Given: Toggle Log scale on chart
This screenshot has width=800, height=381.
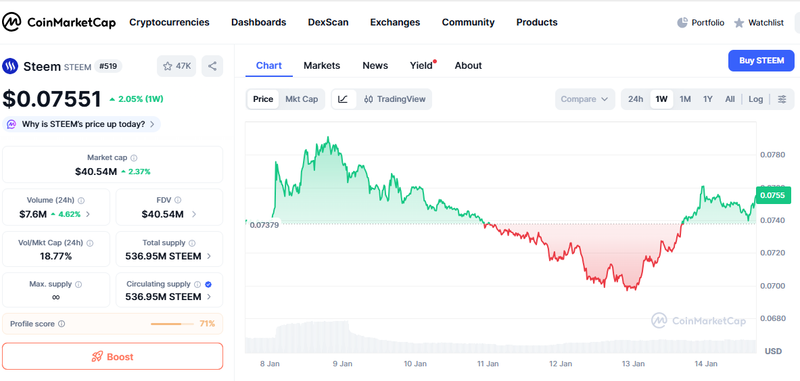Looking at the screenshot, I should [756, 99].
